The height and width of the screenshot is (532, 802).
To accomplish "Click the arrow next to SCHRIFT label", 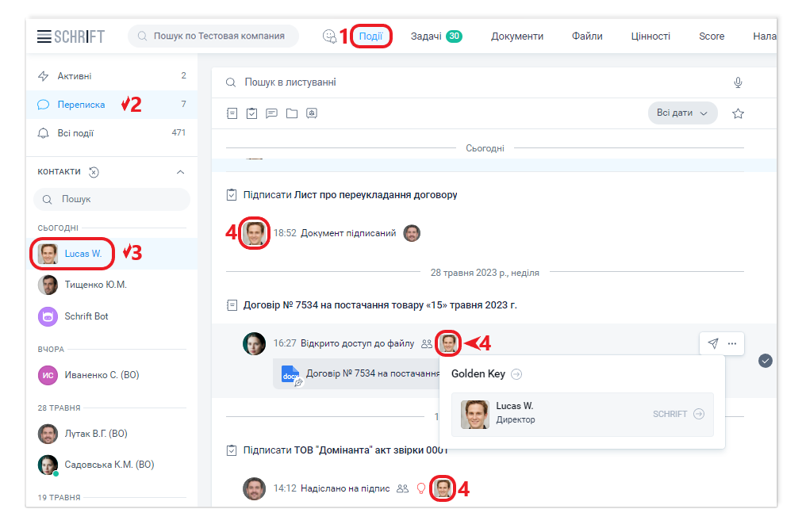I will (699, 414).
